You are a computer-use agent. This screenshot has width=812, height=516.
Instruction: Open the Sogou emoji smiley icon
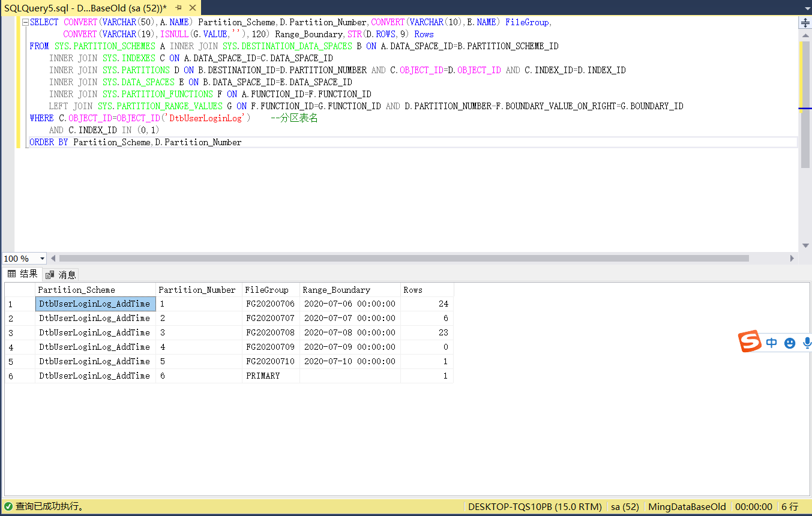[x=790, y=343]
